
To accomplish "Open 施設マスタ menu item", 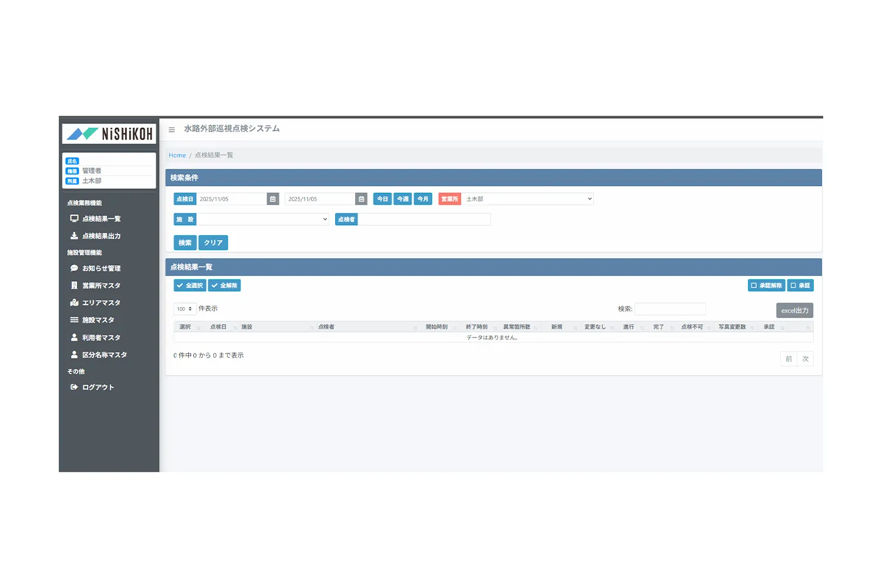I will [98, 320].
